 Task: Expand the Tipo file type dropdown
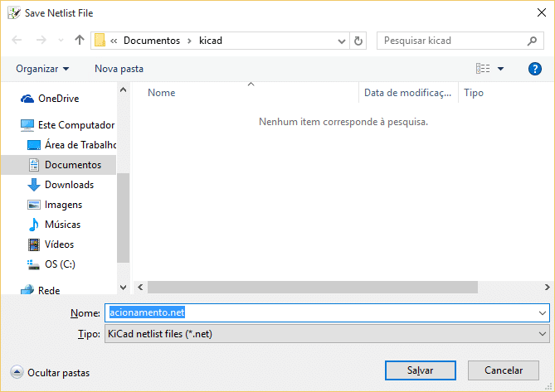(543, 334)
